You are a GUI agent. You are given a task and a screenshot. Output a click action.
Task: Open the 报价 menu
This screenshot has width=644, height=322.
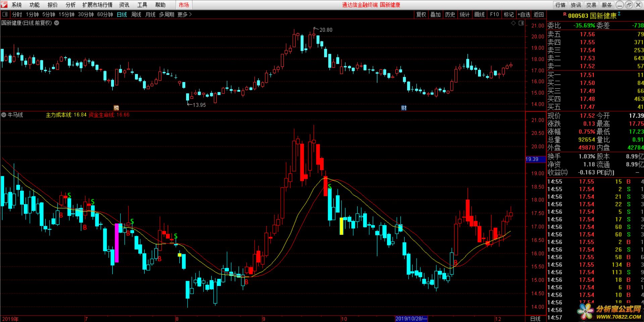click(53, 5)
